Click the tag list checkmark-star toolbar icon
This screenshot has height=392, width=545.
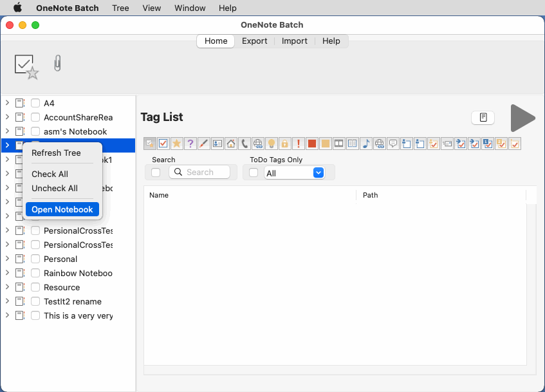coord(26,66)
